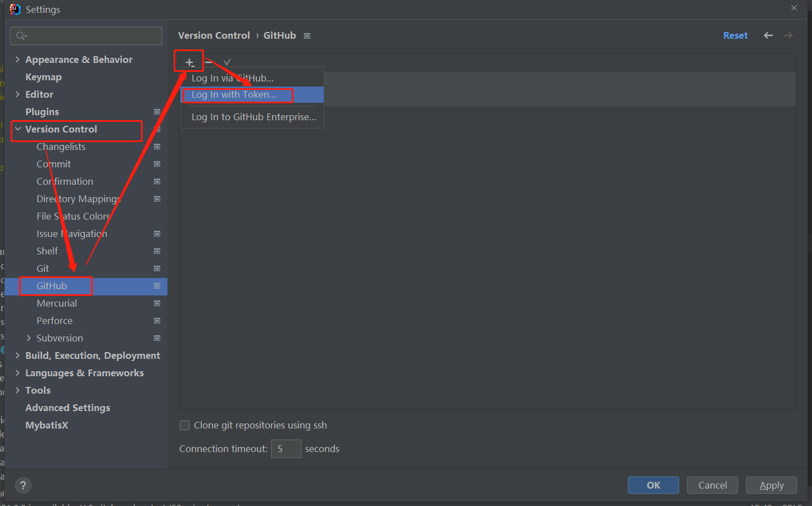Click the Connection timeout input field
Image resolution: width=812 pixels, height=506 pixels.
[286, 449]
